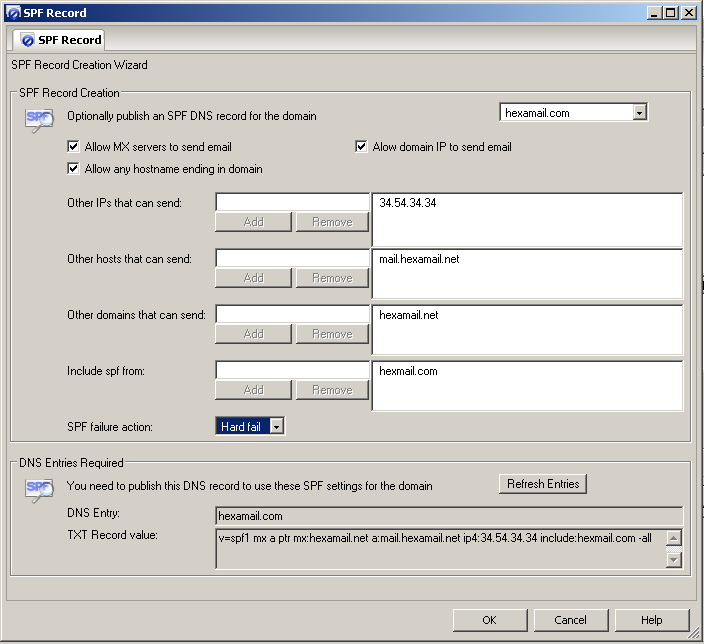The image size is (704, 644).
Task: Click the SPF Record title bar icon
Action: [11, 12]
